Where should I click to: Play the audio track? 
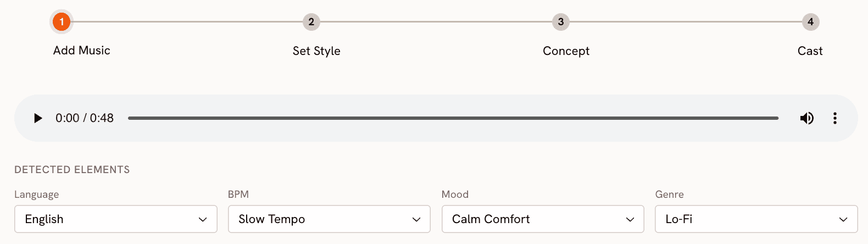(x=38, y=118)
